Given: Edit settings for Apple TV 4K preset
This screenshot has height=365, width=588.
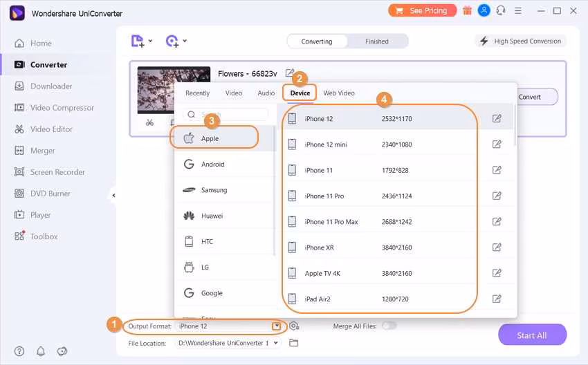Looking at the screenshot, I should click(497, 273).
